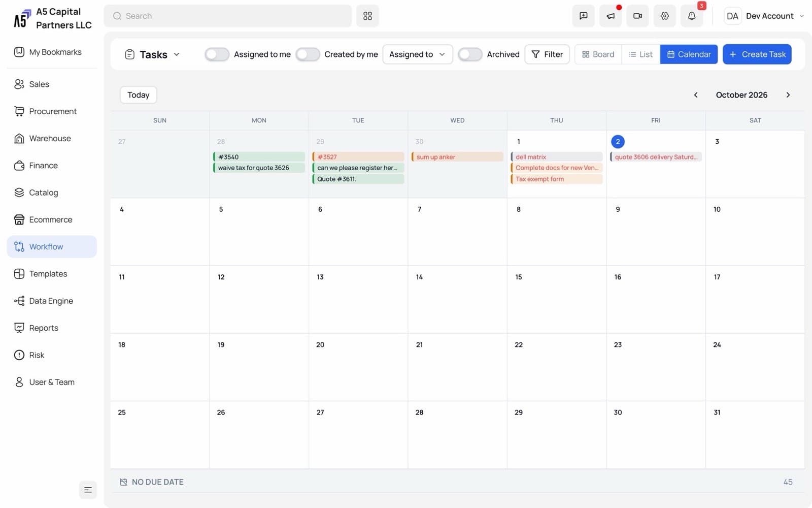Toggle Created by me switch
This screenshot has height=508, width=812.
[x=308, y=54]
